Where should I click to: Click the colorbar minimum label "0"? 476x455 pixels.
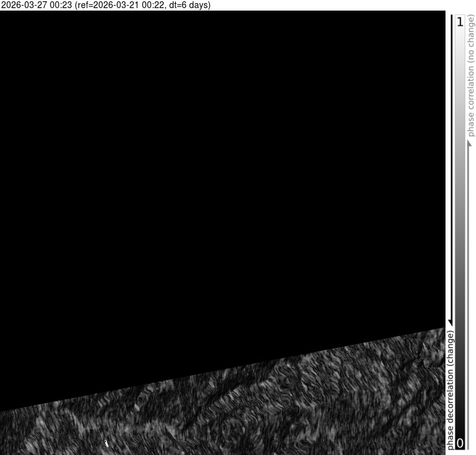pyautogui.click(x=460, y=443)
